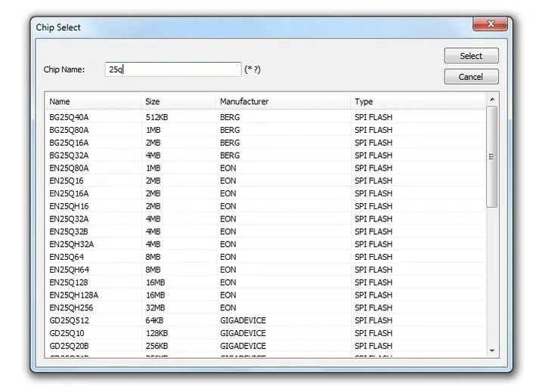This screenshot has height=392, width=552.
Task: Select the BG25Q16A chip row
Action: [x=265, y=143]
